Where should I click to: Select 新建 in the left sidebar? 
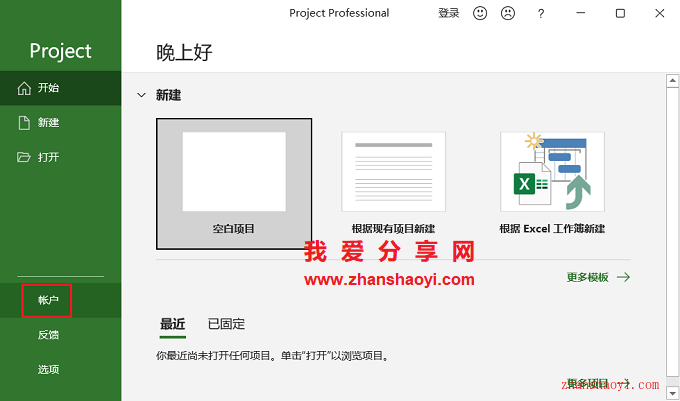(x=60, y=123)
